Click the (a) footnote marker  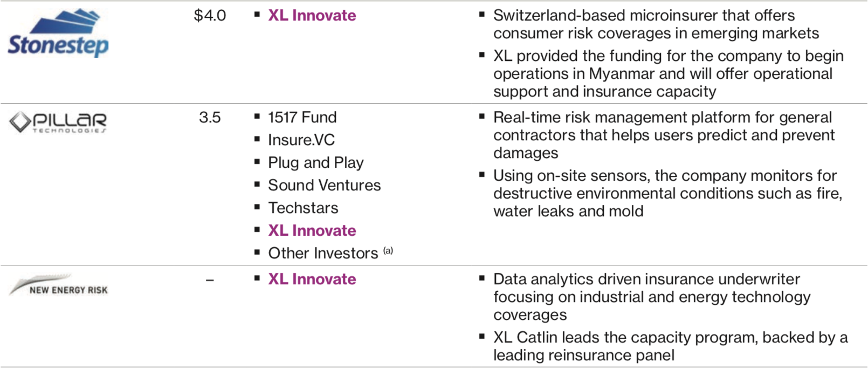(x=388, y=250)
